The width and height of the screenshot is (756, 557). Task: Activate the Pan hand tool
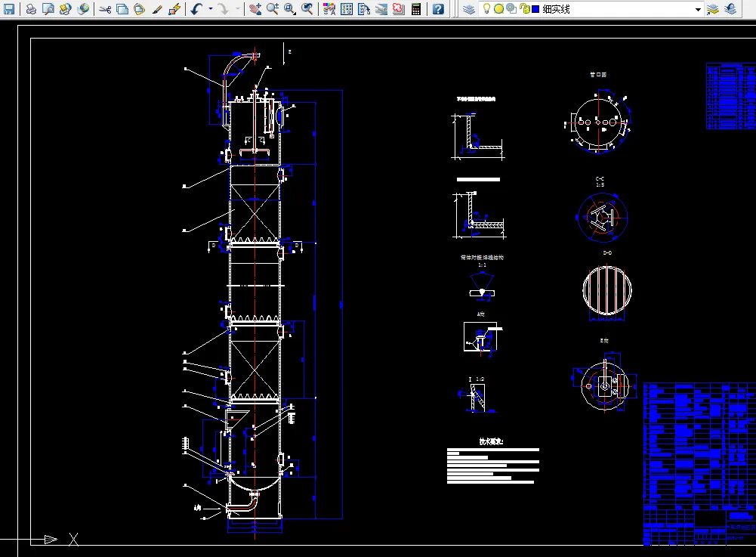[x=255, y=8]
